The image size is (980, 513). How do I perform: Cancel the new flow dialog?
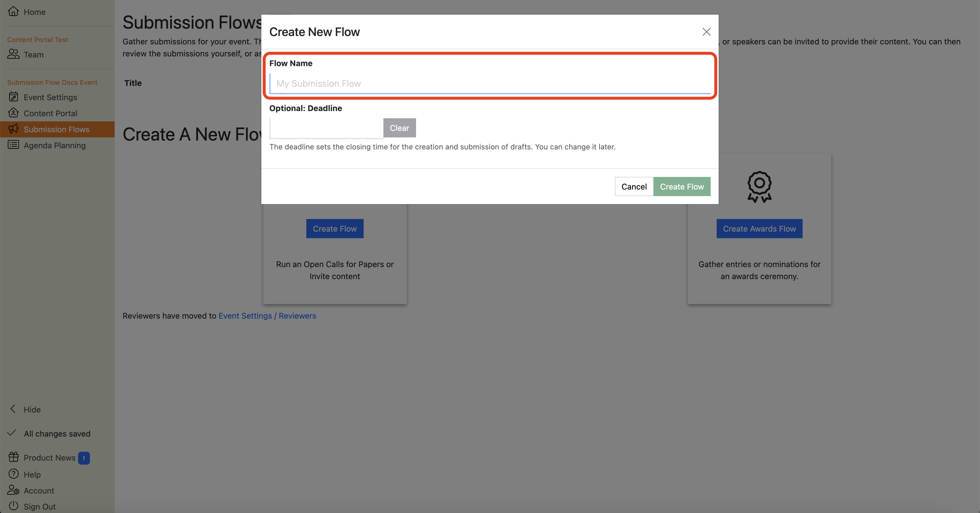click(634, 186)
